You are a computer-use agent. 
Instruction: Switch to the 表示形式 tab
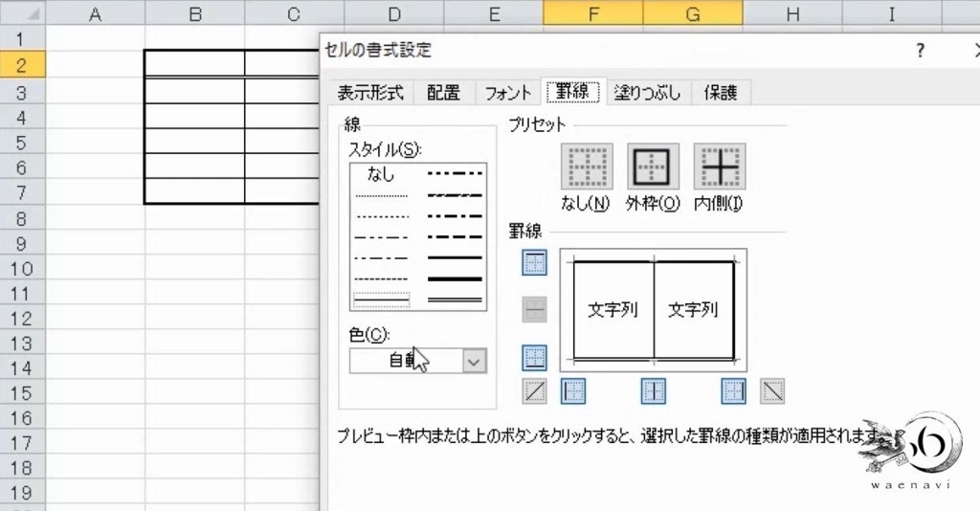(370, 93)
